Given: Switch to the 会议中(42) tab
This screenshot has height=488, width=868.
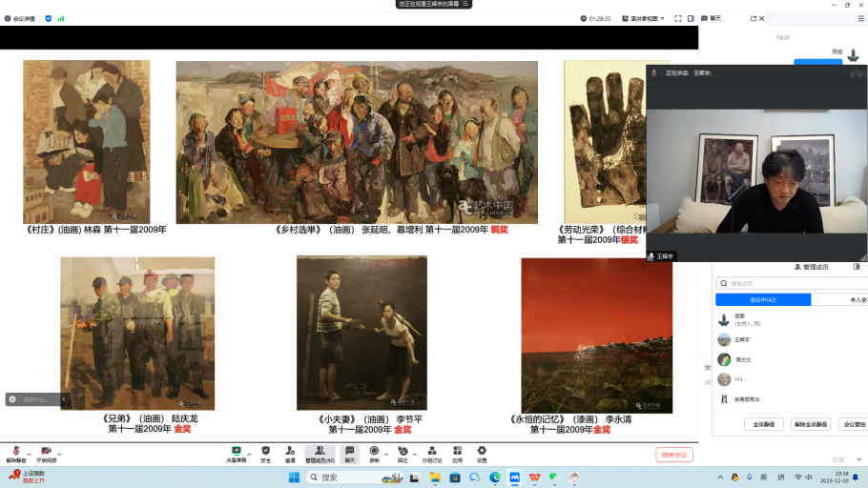Looking at the screenshot, I should pyautogui.click(x=763, y=299).
